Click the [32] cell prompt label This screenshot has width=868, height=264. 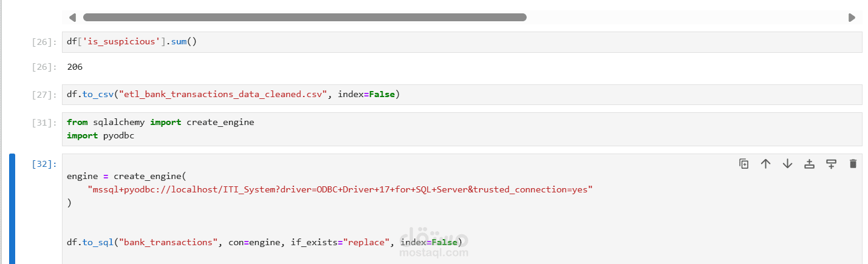[x=44, y=164]
